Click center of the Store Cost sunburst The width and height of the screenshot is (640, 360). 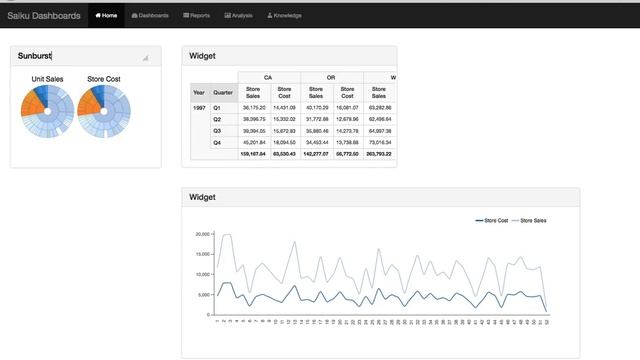[104, 111]
